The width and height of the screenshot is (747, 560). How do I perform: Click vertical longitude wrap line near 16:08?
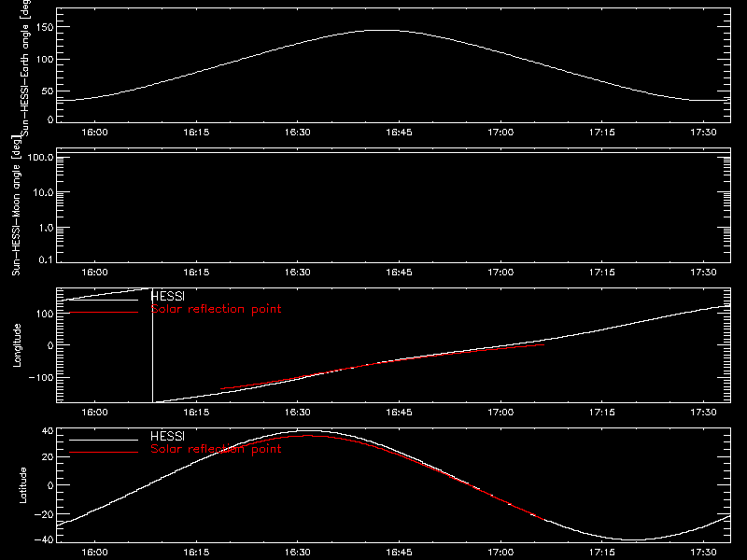pos(152,345)
